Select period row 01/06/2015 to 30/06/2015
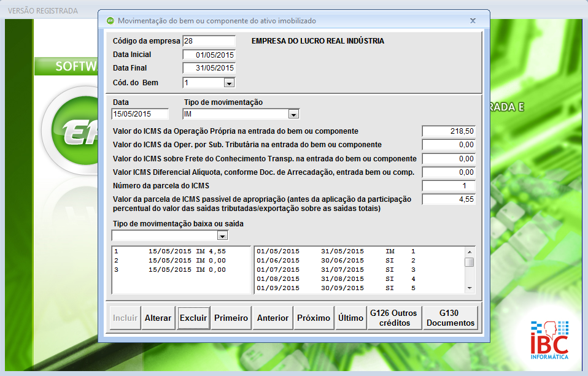Screen dimensions: 588x376 359,261
